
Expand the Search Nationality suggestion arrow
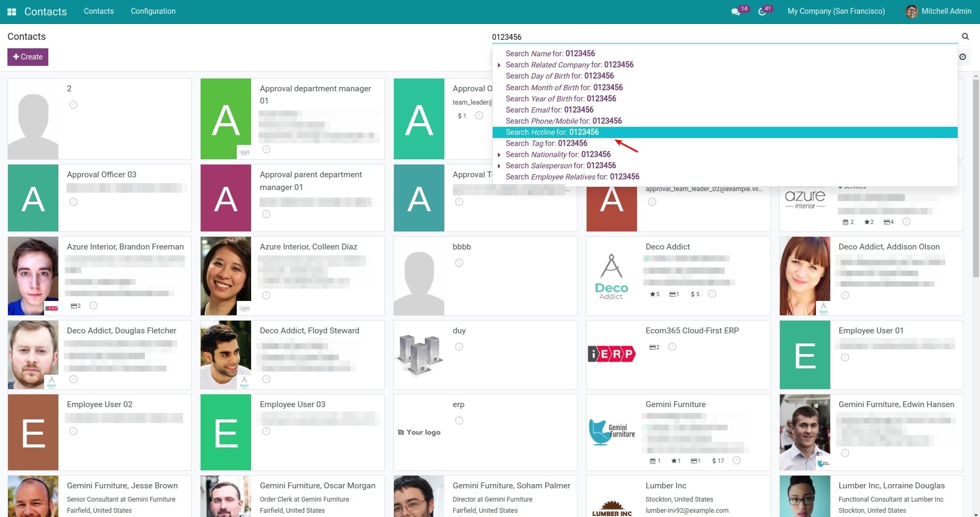tap(499, 155)
